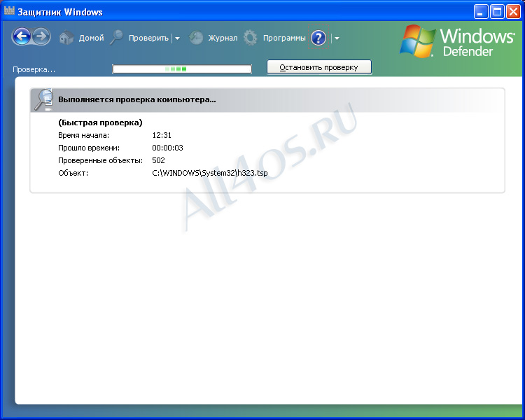The image size is (525, 420).
Task: Click the path C:\WINDOWS\System32\h323.tsp
Action: [209, 173]
